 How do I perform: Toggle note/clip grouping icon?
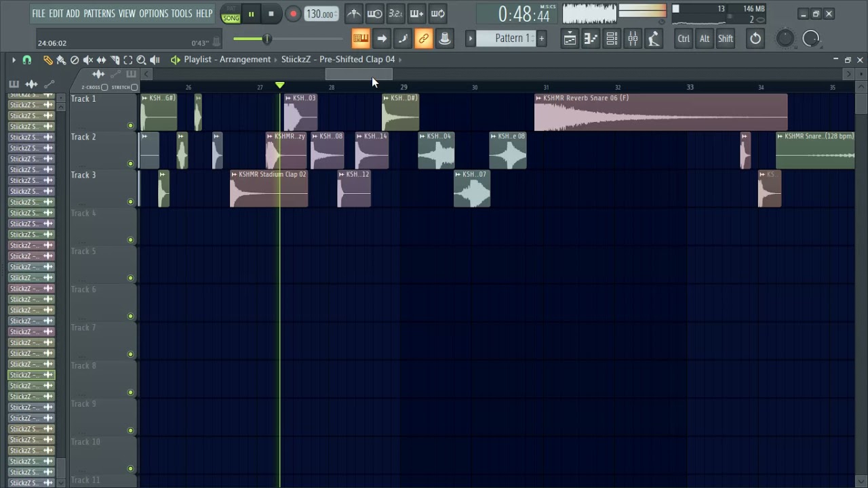click(x=403, y=39)
